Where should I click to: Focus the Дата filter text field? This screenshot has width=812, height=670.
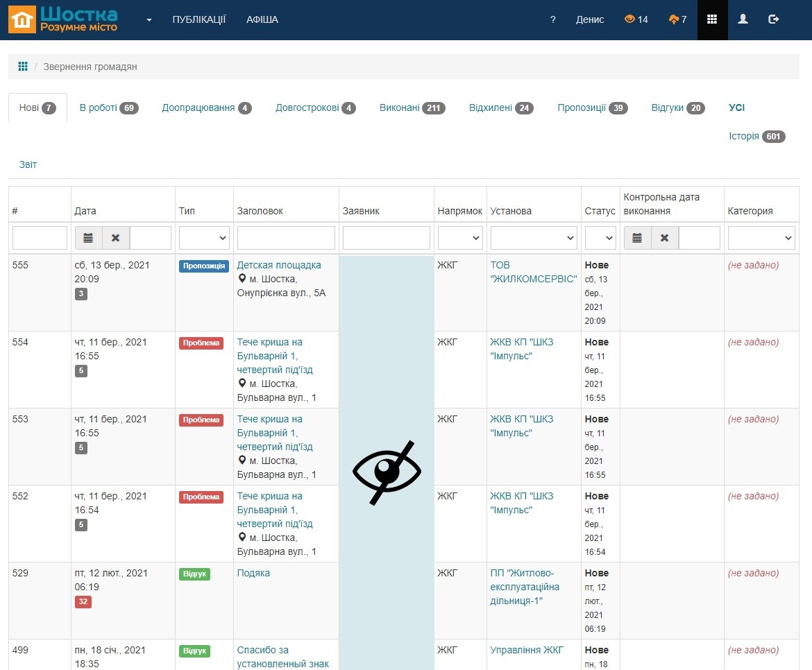tap(150, 238)
